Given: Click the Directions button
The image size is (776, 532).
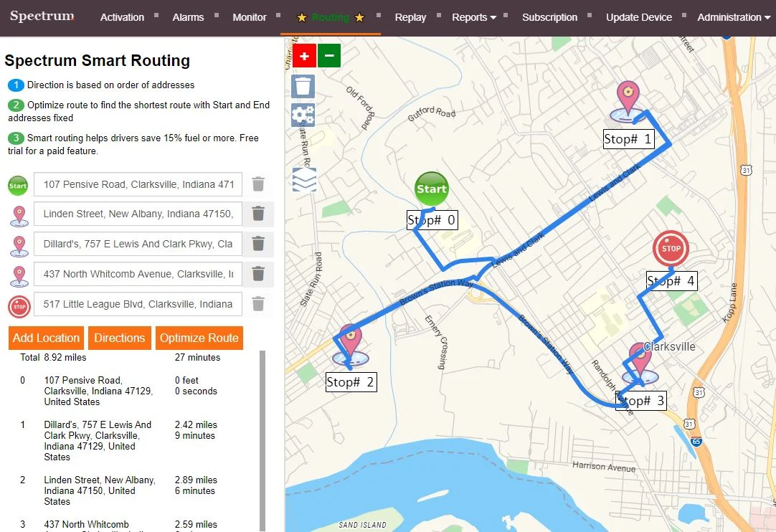Looking at the screenshot, I should click(120, 338).
